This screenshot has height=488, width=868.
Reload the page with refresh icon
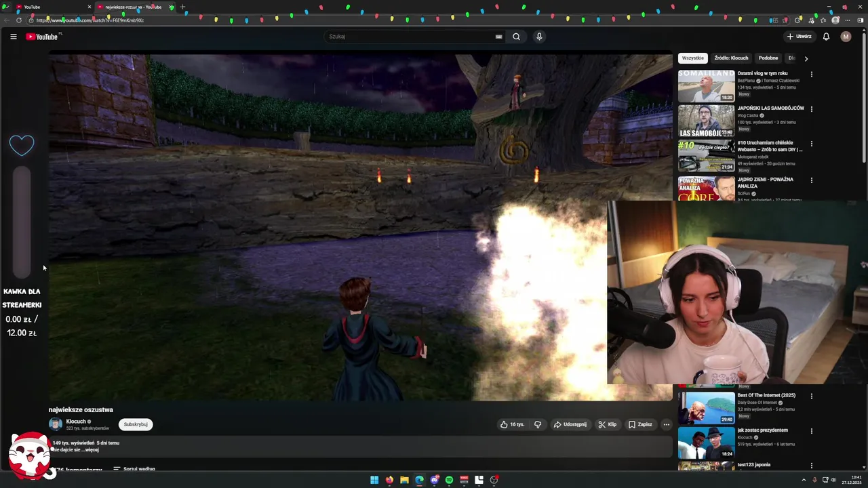coord(18,20)
